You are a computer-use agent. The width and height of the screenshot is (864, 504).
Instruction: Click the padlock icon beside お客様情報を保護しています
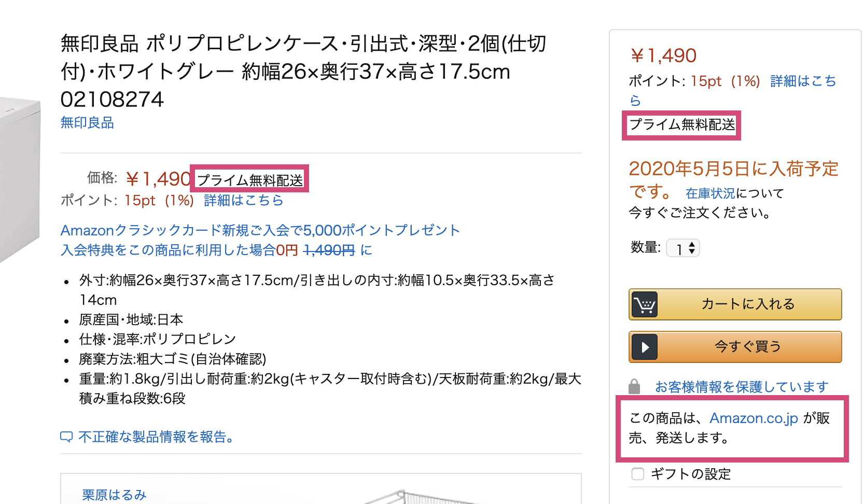pos(634,386)
